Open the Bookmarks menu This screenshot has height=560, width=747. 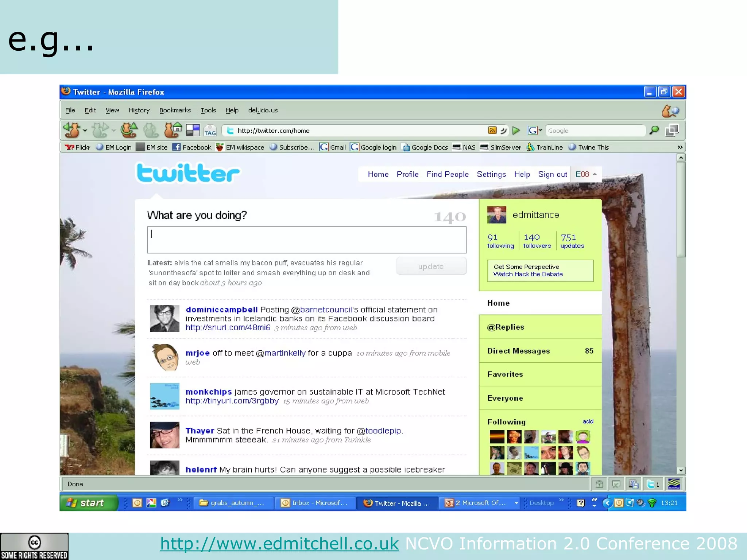pos(175,110)
